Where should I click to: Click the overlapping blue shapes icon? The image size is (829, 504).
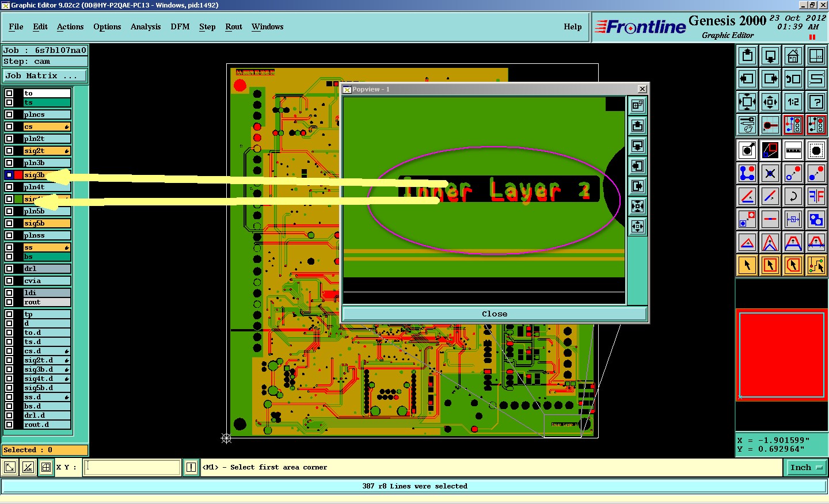point(816,219)
